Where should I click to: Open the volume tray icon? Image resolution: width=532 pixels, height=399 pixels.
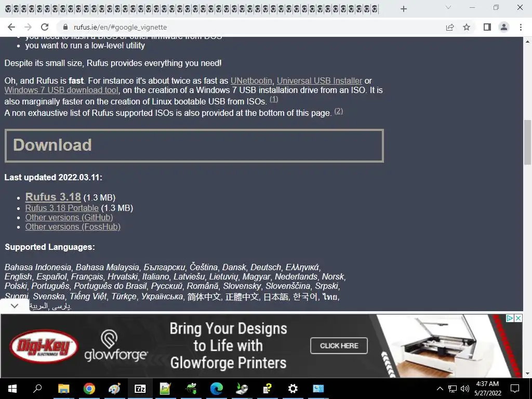[465, 389]
